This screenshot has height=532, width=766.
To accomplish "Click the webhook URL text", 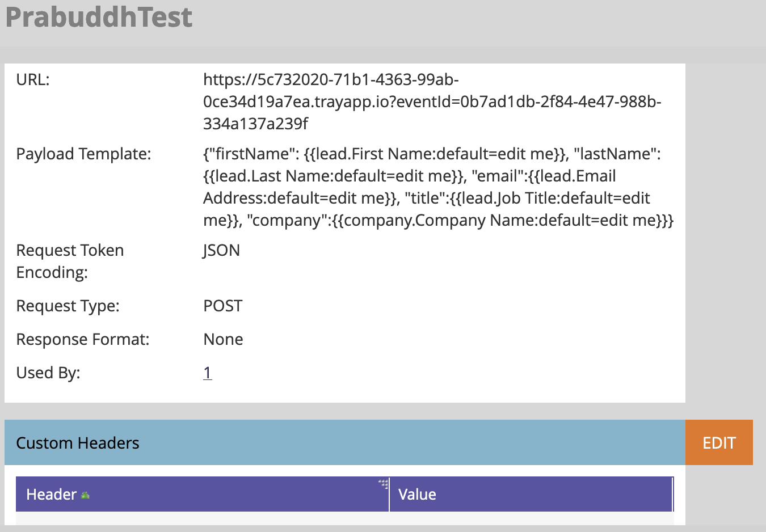I will pos(340,102).
